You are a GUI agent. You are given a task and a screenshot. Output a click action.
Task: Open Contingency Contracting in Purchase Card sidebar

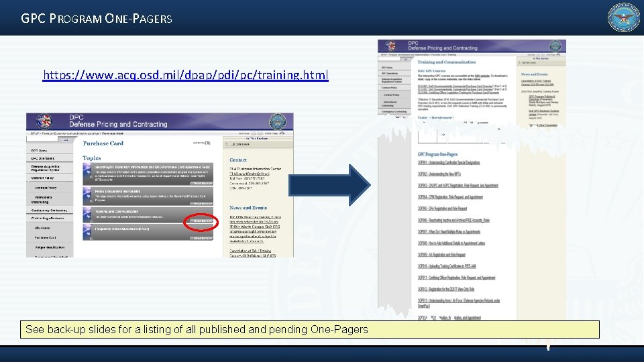[49, 210]
